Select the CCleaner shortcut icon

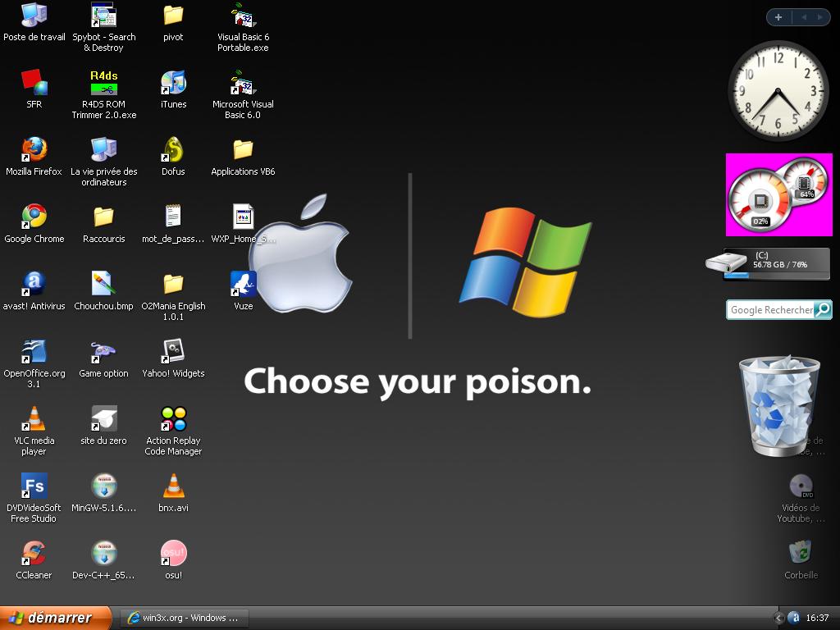click(34, 554)
